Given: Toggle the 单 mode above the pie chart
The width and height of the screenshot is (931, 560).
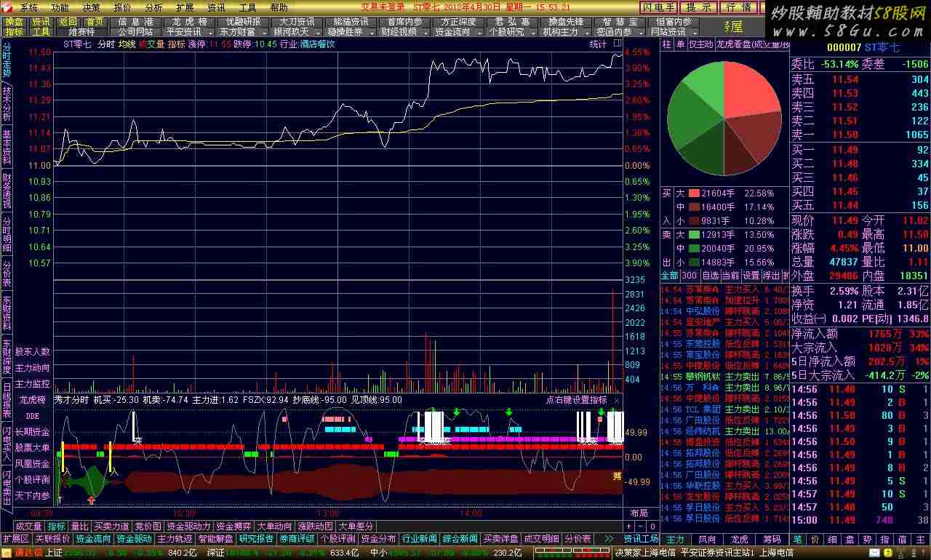Looking at the screenshot, I should tap(680, 44).
